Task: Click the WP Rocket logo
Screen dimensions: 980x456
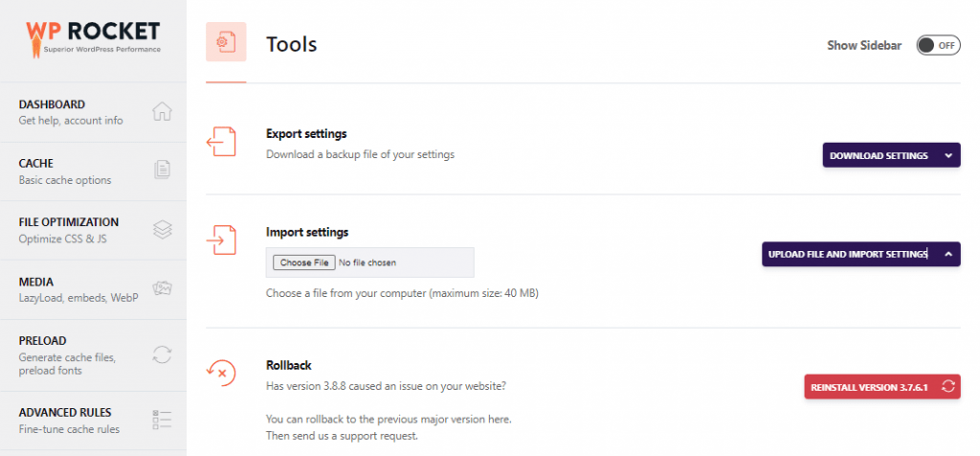Action: (x=93, y=40)
